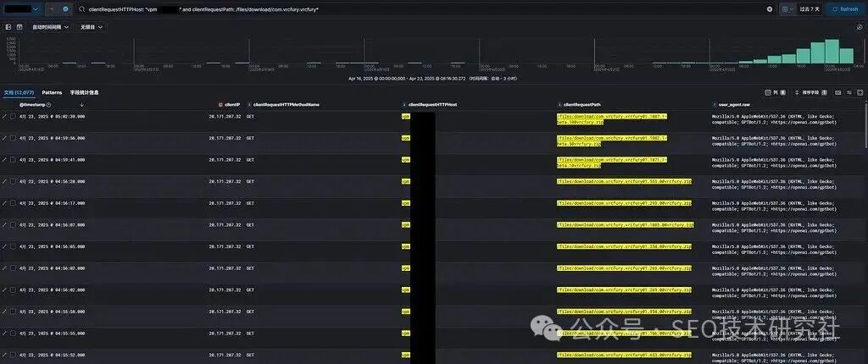This screenshot has height=364, width=868.
Task: Open full screen mode icon in table toolbar
Action: tap(860, 92)
